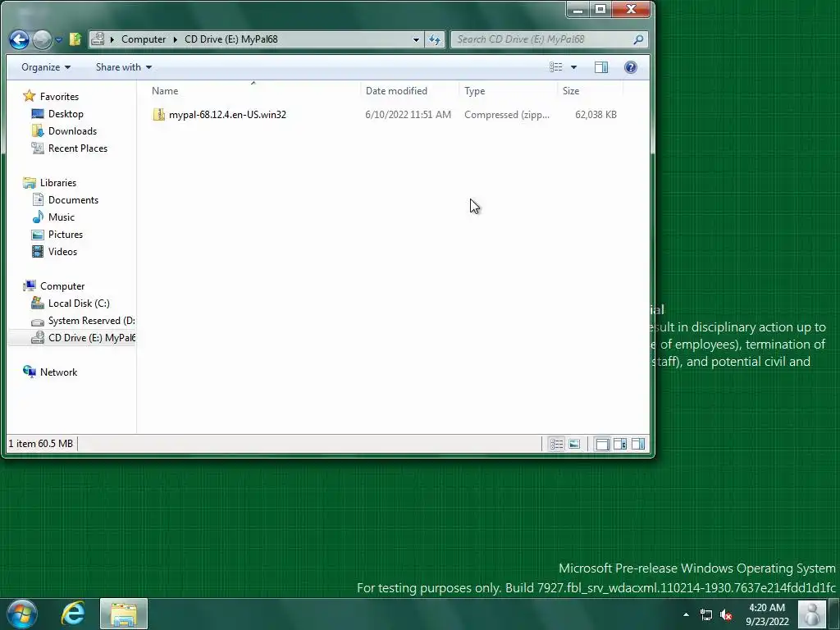Open the Music library
This screenshot has width=840, height=630.
(x=61, y=217)
